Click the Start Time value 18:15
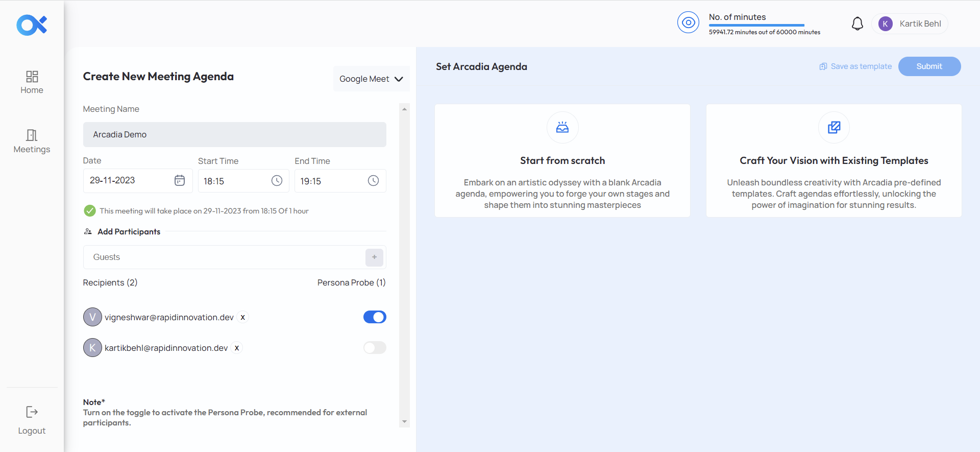980x452 pixels. pyautogui.click(x=214, y=181)
